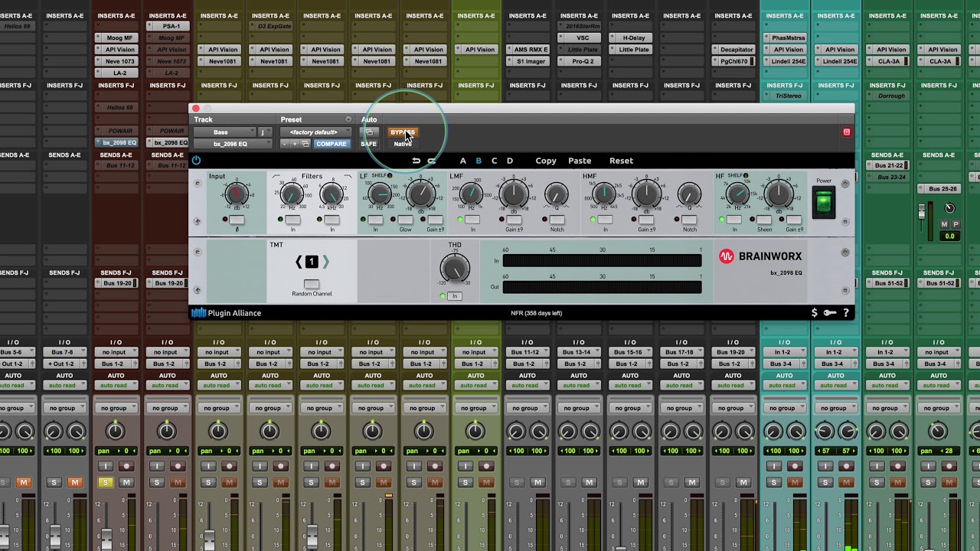Click the Out level meter
980x551 pixels.
coord(602,287)
